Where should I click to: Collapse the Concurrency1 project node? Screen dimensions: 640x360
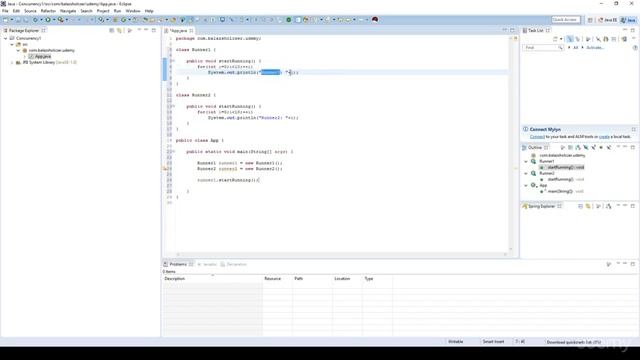click(6, 38)
